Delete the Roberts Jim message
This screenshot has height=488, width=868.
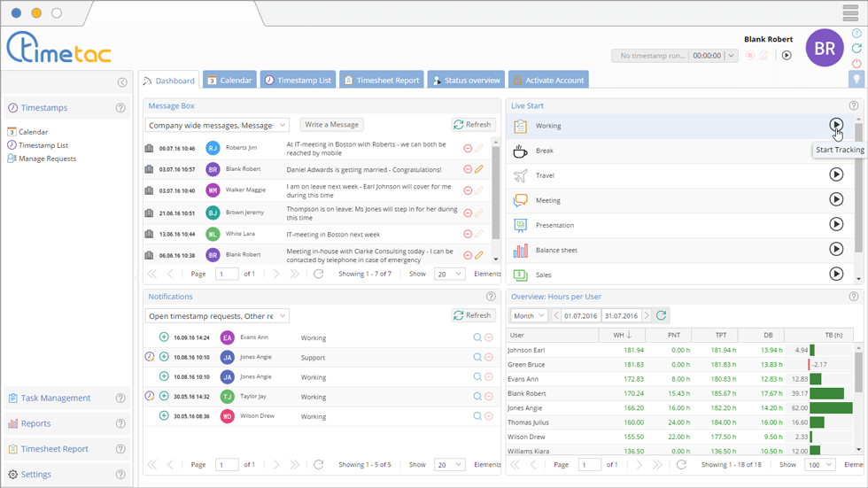point(468,148)
